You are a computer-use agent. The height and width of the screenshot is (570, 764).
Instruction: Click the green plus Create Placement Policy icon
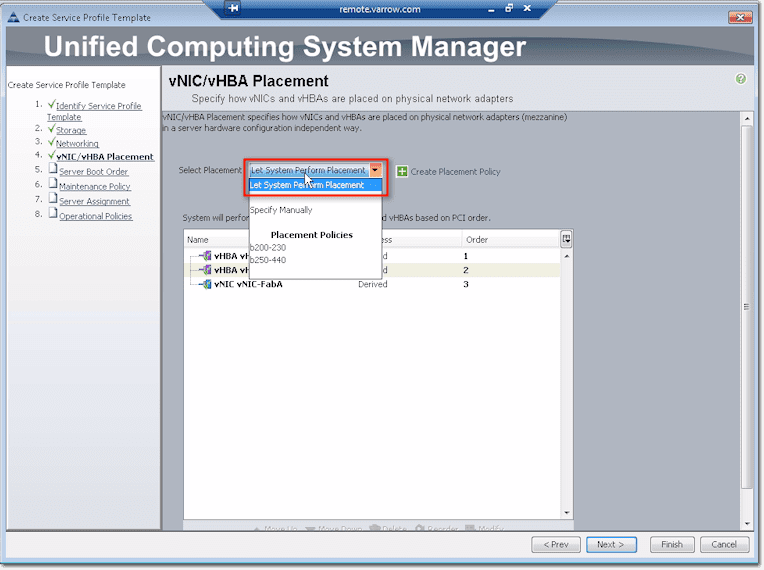[x=402, y=171]
